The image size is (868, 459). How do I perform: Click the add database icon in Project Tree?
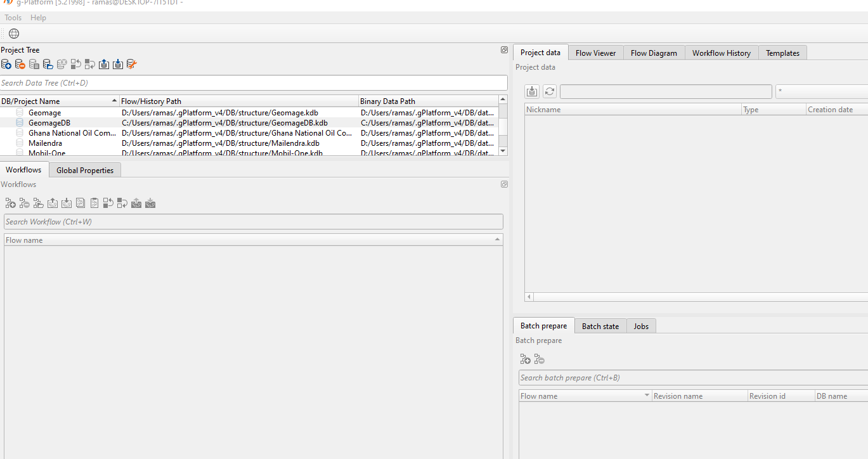pyautogui.click(x=6, y=64)
